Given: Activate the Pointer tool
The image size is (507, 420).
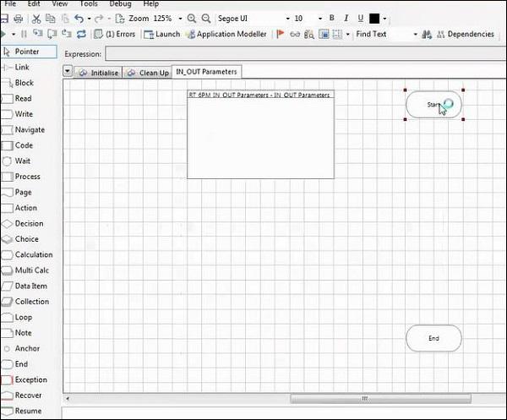Looking at the screenshot, I should click(x=29, y=52).
